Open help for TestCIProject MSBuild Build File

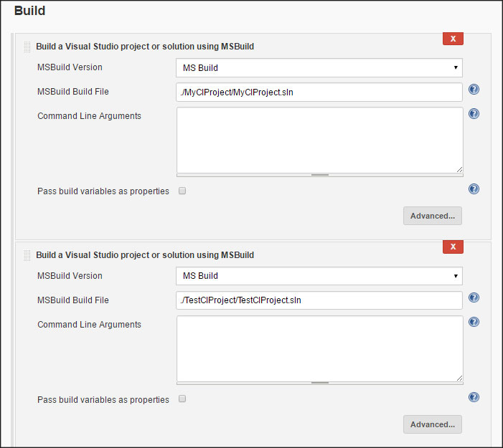pos(474,297)
